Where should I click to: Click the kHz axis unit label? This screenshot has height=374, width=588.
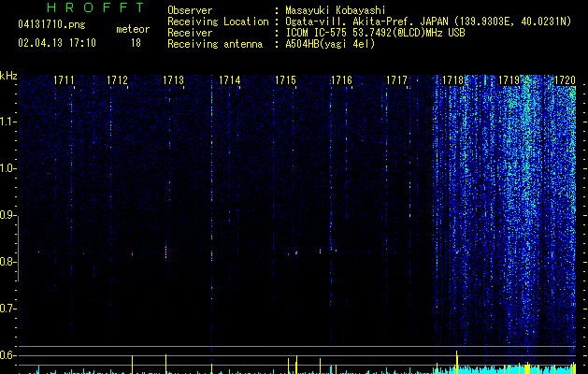[8, 76]
